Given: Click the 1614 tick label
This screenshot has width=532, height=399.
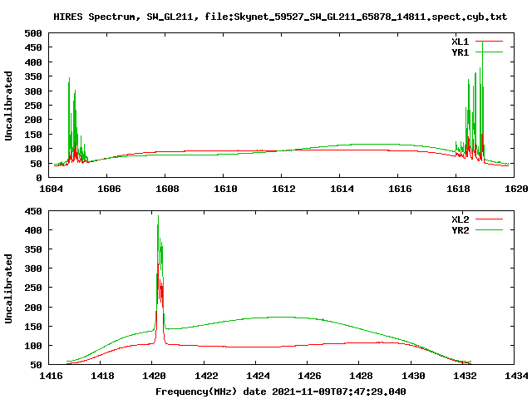Looking at the screenshot, I should coord(342,189).
